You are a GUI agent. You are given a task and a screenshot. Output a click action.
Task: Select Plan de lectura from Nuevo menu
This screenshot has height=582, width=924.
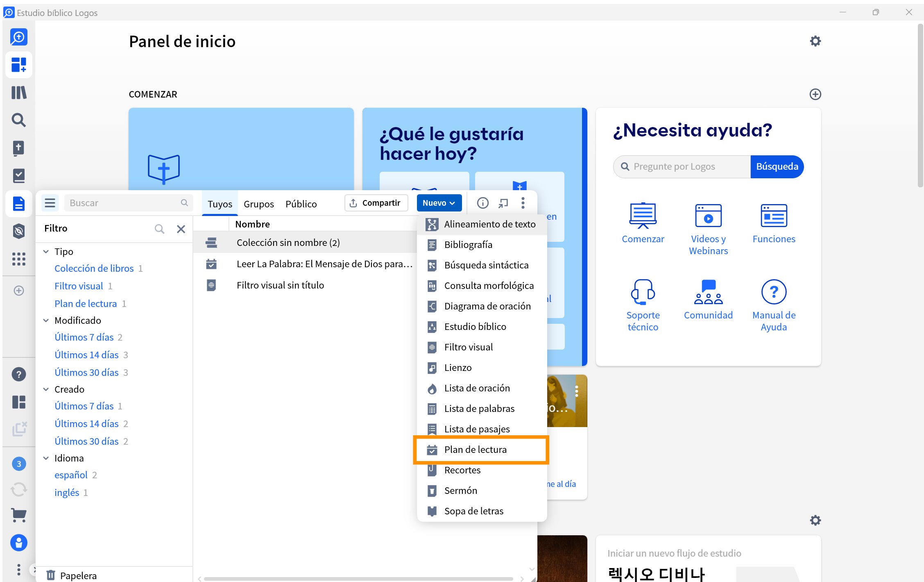[x=481, y=450]
